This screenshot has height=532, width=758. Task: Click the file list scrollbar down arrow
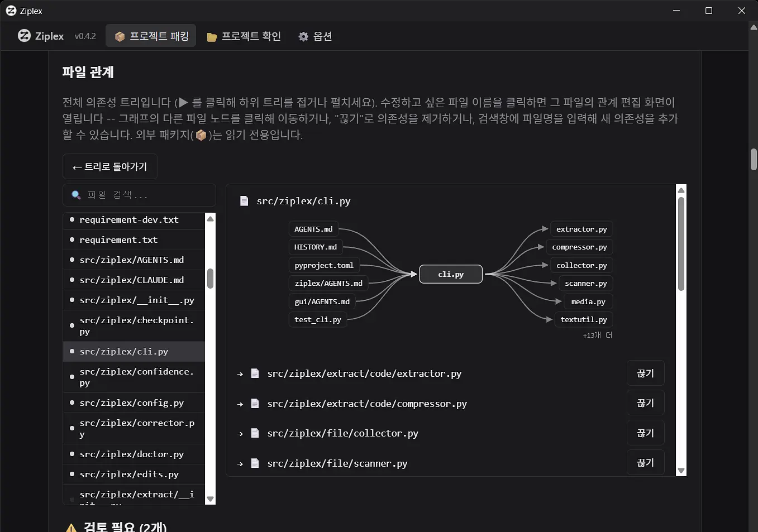(210, 499)
